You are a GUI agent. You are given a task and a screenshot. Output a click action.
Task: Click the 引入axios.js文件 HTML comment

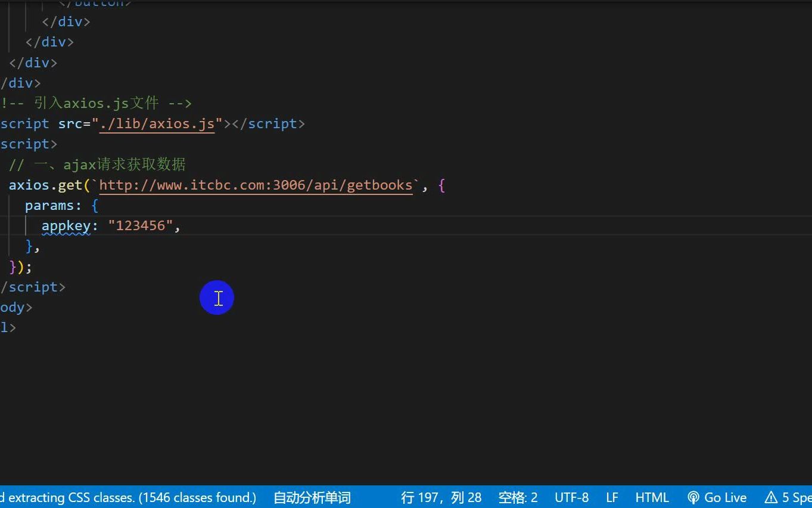point(96,103)
